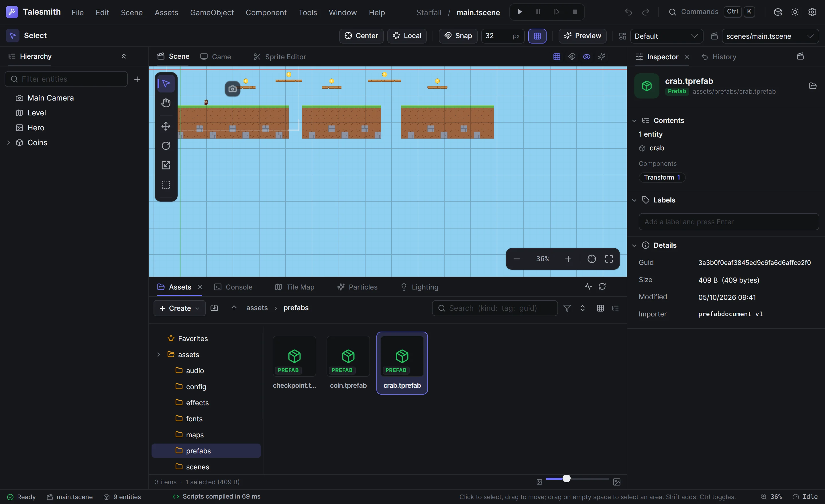Screen dimensions: 825x504
Task: Click the Play button
Action: 520,12
